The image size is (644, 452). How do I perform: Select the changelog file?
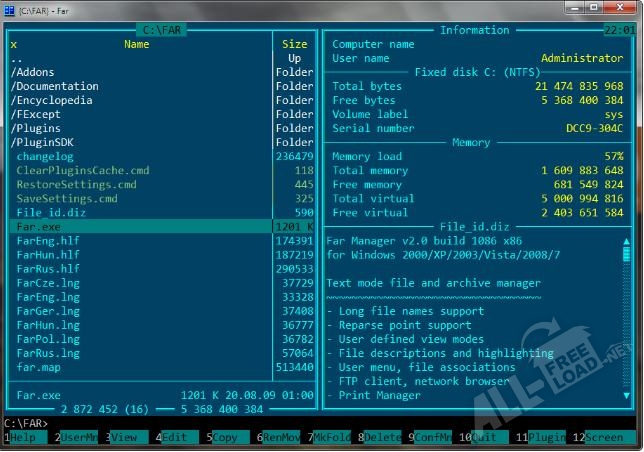point(45,156)
